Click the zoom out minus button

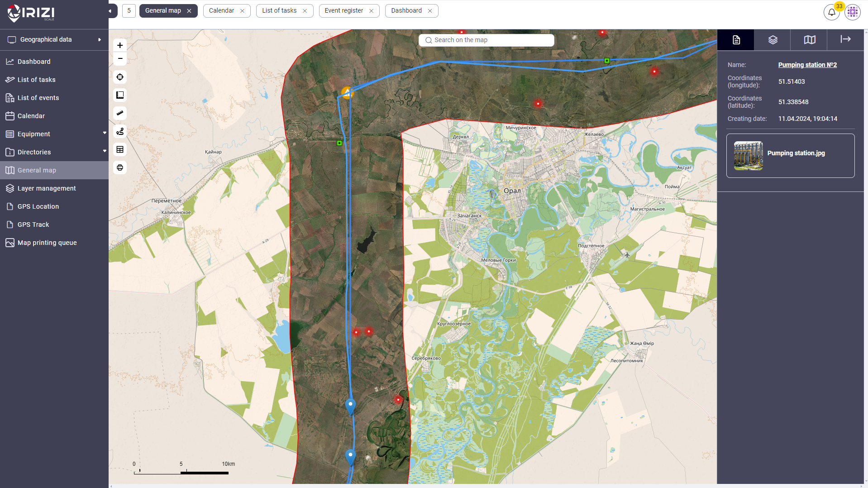pyautogui.click(x=120, y=59)
